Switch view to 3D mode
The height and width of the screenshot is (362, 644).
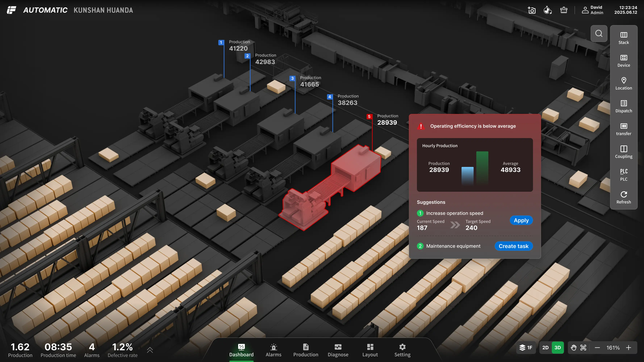tap(557, 348)
